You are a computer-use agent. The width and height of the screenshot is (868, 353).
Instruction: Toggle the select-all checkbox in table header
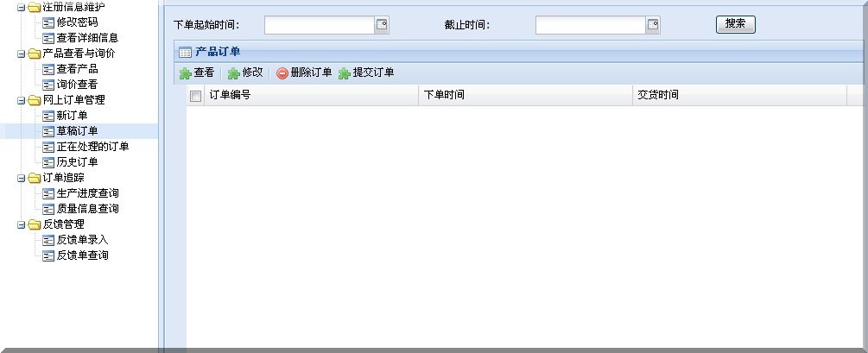coord(195,97)
